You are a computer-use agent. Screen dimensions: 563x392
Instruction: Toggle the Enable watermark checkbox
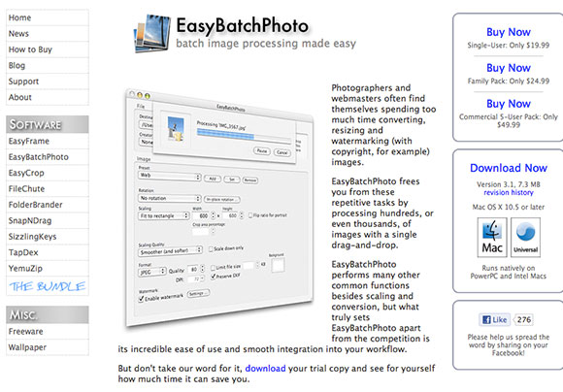click(x=142, y=299)
